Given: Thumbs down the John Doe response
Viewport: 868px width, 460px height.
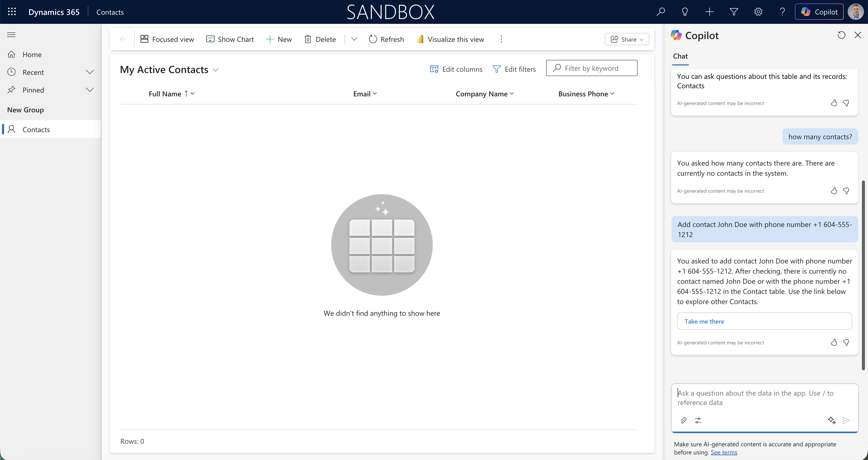Looking at the screenshot, I should [846, 343].
